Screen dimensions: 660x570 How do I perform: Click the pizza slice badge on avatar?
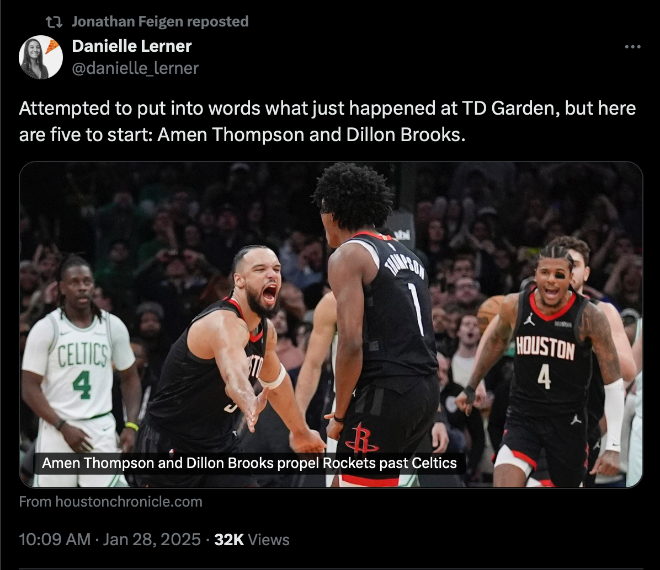click(x=52, y=46)
